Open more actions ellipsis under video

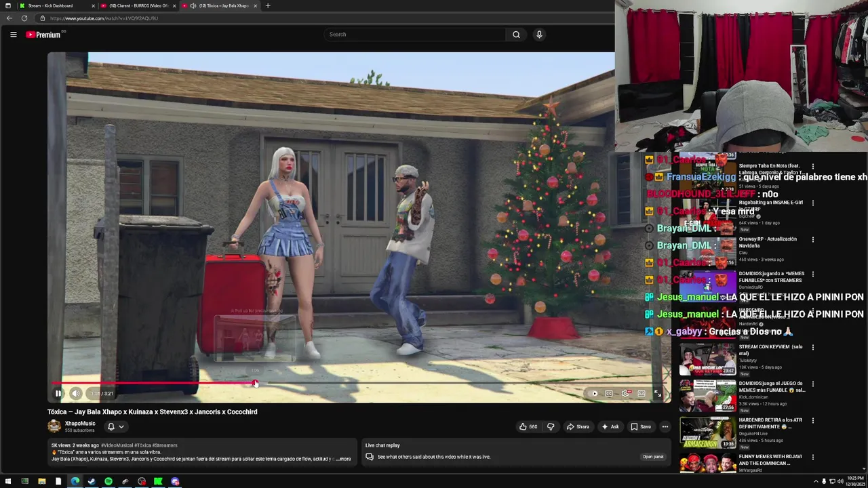(x=665, y=427)
